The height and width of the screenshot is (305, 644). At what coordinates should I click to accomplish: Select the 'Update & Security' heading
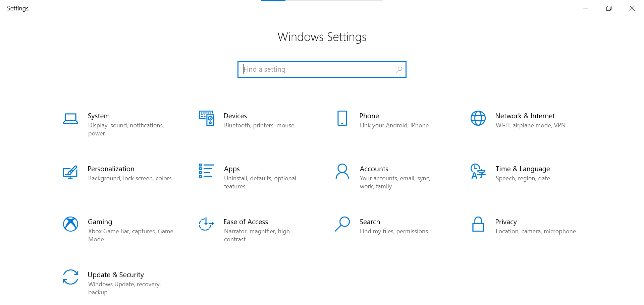(x=116, y=275)
